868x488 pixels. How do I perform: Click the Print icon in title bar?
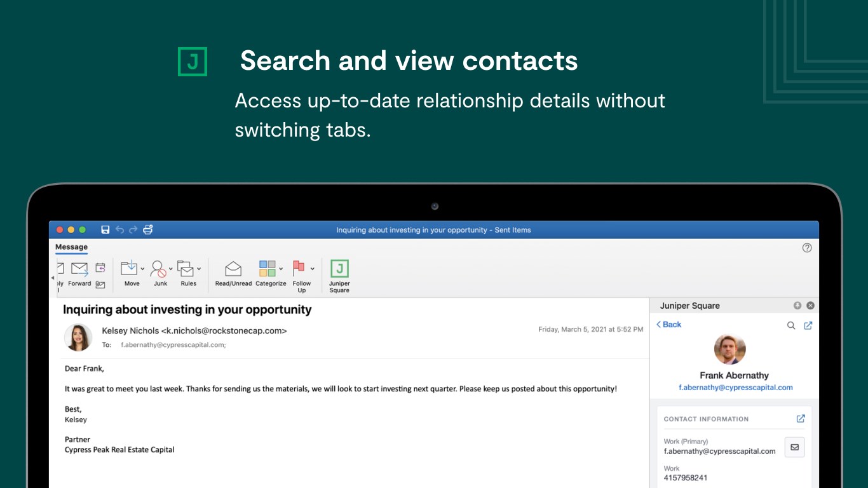[148, 229]
